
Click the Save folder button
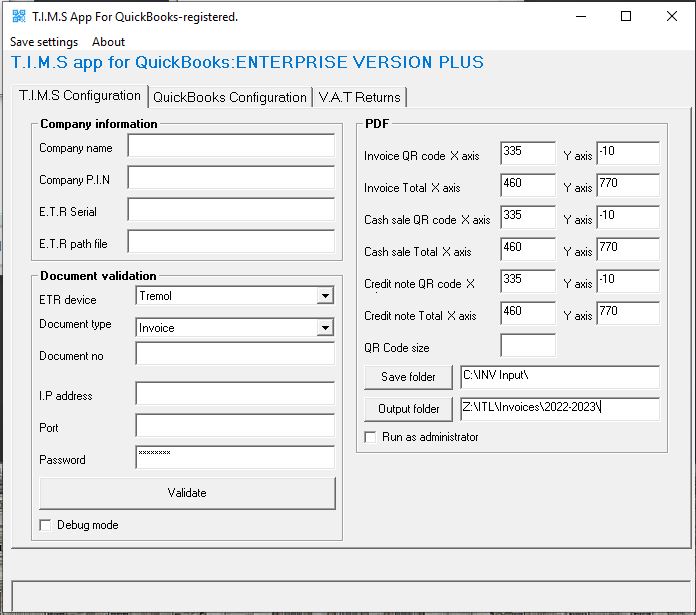[x=408, y=377]
